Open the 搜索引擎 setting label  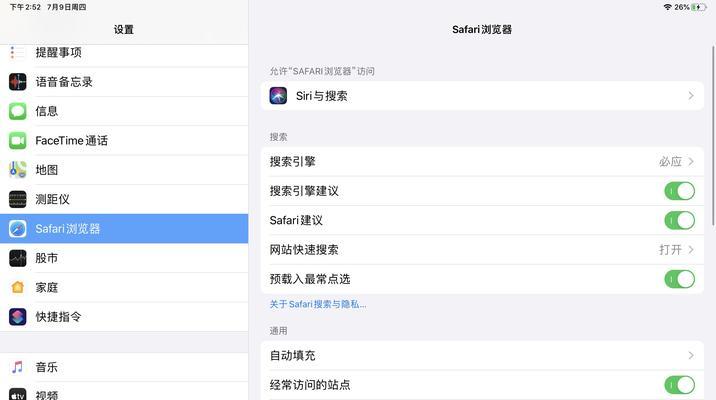pos(293,161)
